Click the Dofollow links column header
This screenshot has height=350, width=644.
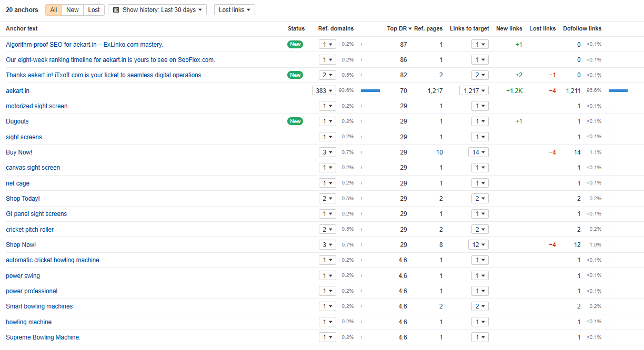(582, 28)
